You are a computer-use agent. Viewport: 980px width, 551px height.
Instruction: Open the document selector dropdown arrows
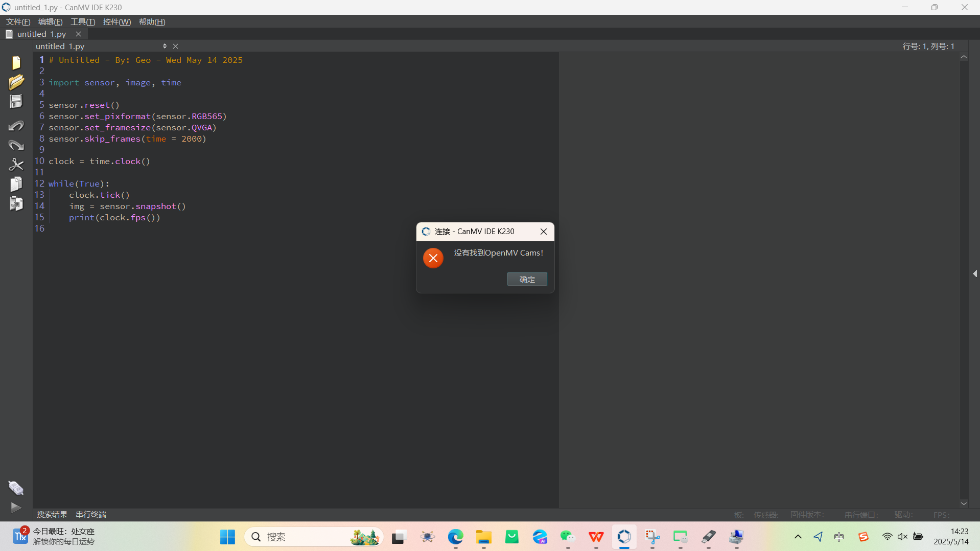coord(165,46)
